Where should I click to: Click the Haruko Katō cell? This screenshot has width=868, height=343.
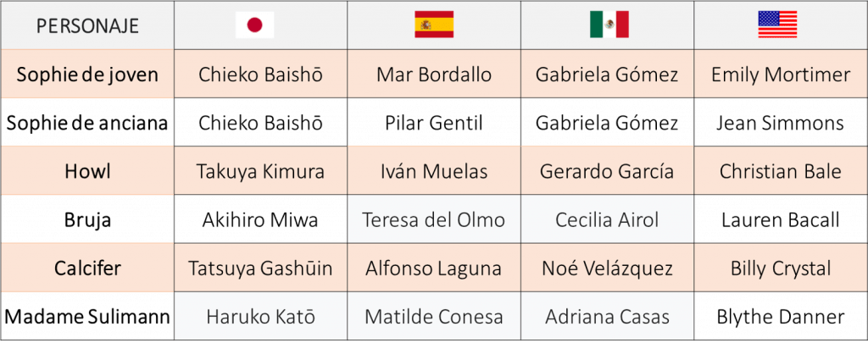pyautogui.click(x=261, y=317)
